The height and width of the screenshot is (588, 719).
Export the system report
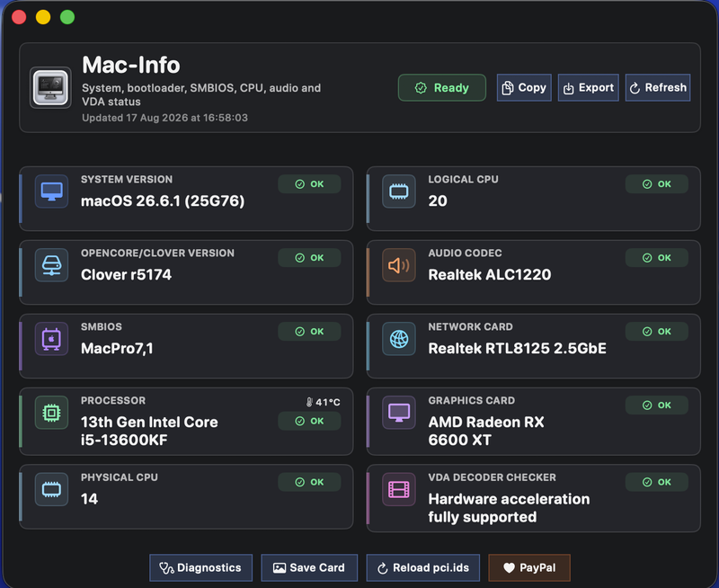tap(589, 87)
